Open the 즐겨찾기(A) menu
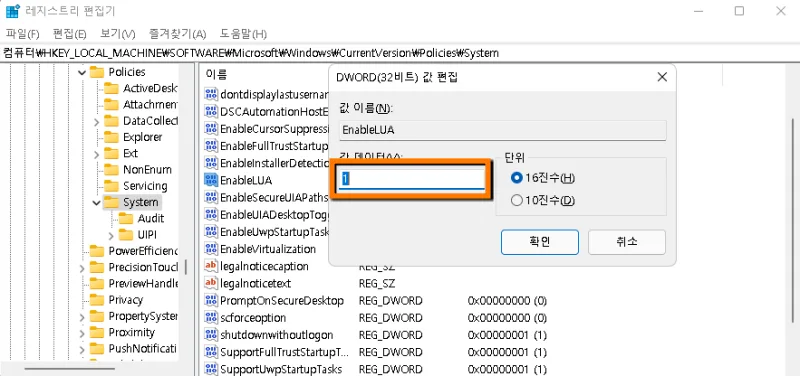Image resolution: width=800 pixels, height=376 pixels. point(177,34)
